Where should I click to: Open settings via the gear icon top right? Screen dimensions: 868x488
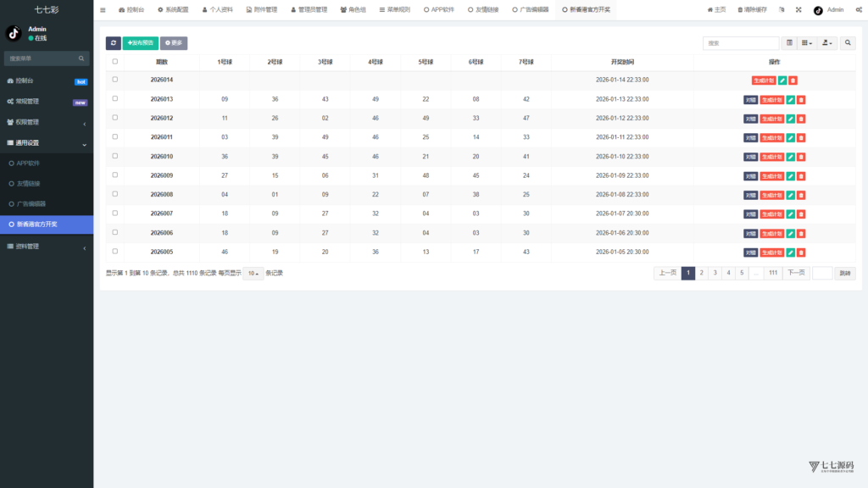pyautogui.click(x=859, y=8)
